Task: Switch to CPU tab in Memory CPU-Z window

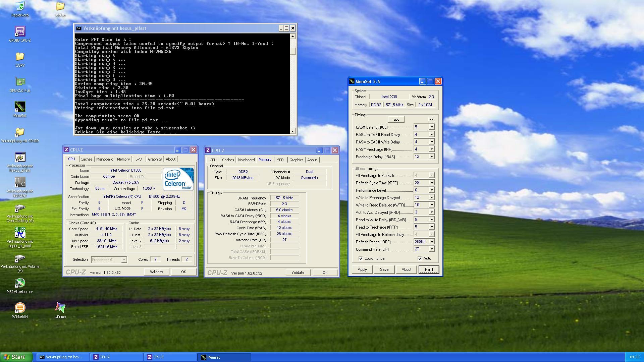Action: [x=213, y=160]
